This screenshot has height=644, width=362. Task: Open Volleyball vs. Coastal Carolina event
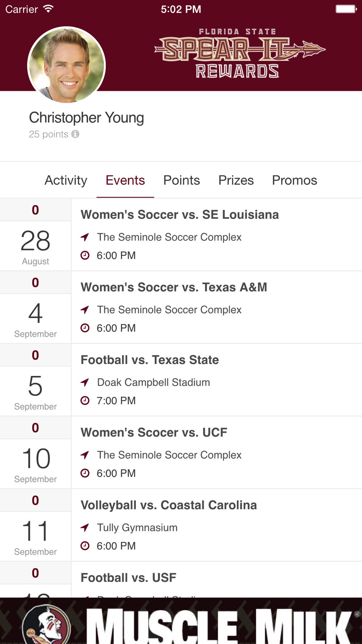click(x=169, y=505)
